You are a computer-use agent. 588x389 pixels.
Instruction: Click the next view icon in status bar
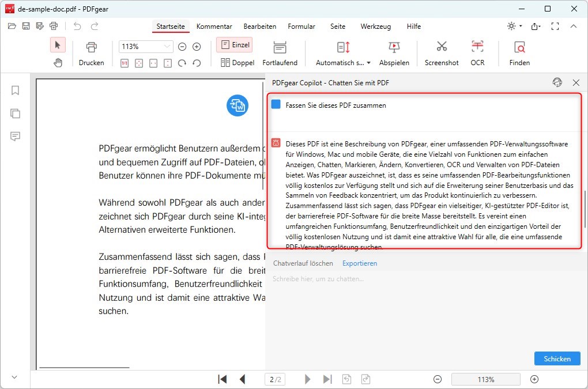[x=365, y=379]
